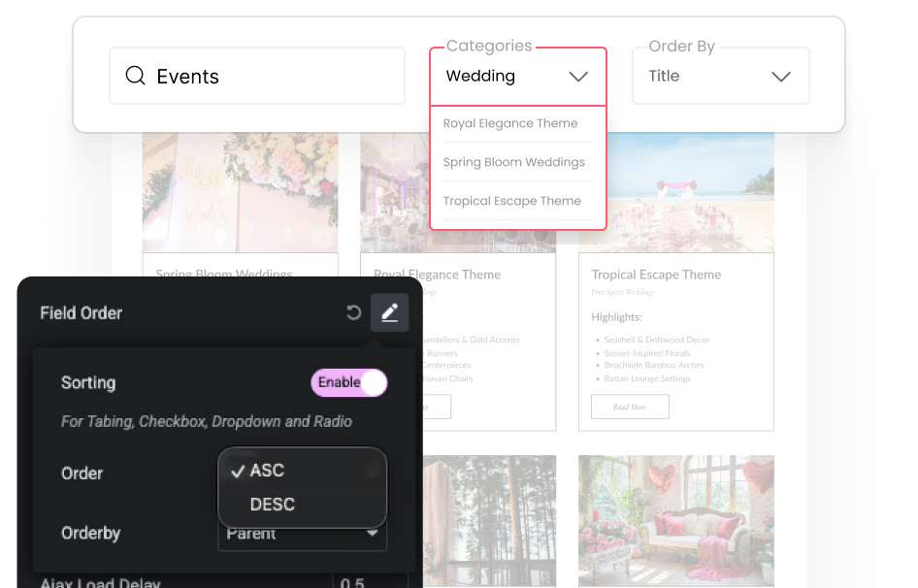
Task: Click Royal Elegance Theme card title
Action: click(x=438, y=275)
